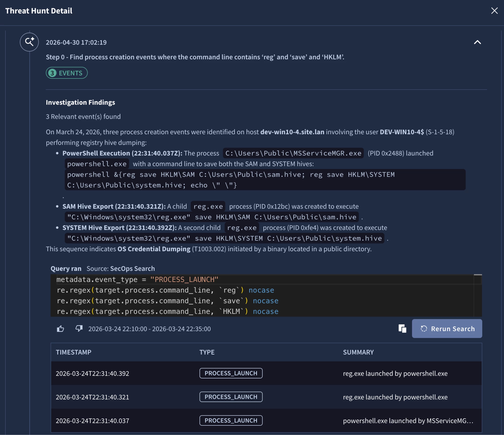Viewport: 504px width, 435px height.
Task: Select the 22:31:40.037 event row timestamp
Action: 93,420
